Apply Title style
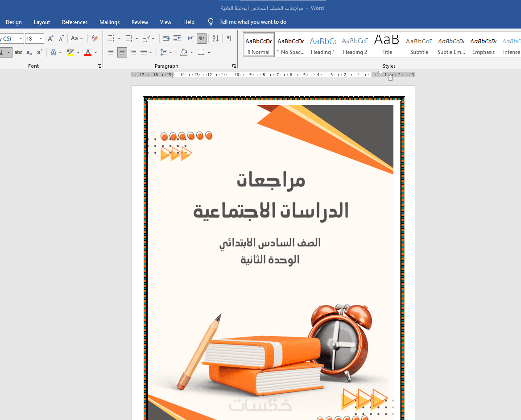Screen dimensions: 521x420 click(x=387, y=45)
